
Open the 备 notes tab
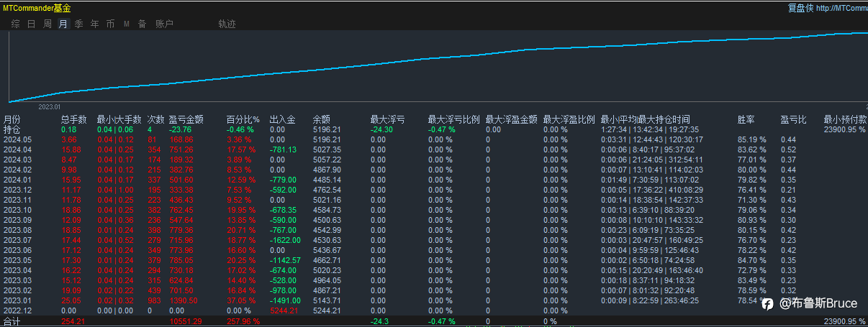pyautogui.click(x=142, y=24)
